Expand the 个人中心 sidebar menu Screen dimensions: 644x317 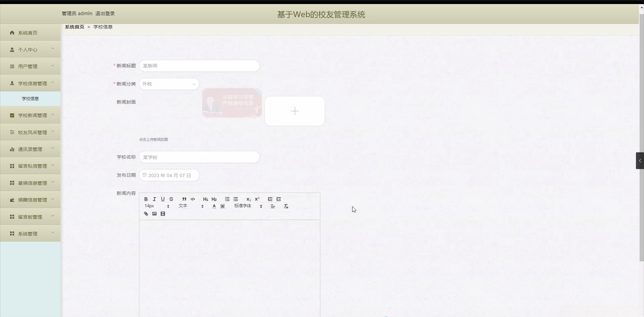coord(30,49)
